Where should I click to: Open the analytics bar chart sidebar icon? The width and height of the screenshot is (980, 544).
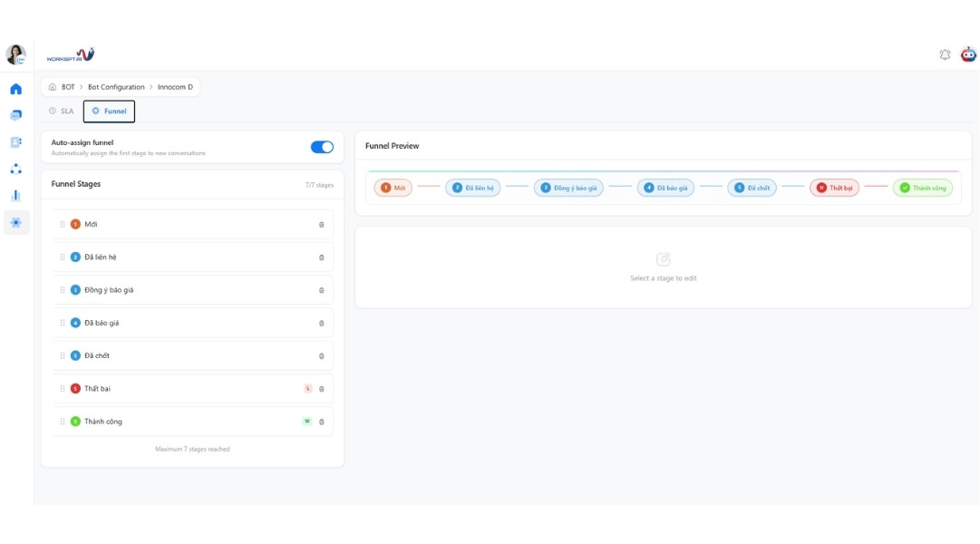pyautogui.click(x=15, y=195)
